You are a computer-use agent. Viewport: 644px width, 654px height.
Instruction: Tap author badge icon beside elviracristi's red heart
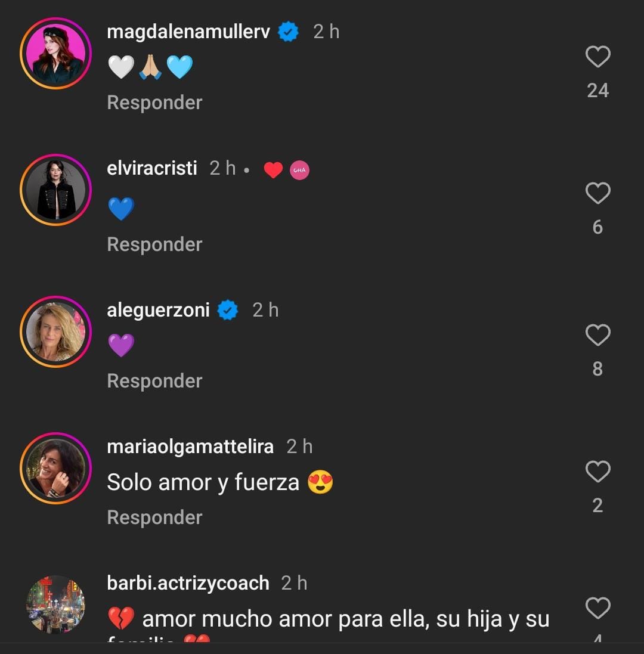click(299, 171)
